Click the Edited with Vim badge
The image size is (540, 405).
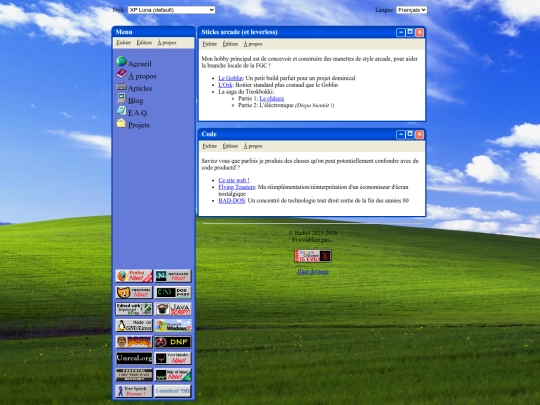tap(134, 309)
